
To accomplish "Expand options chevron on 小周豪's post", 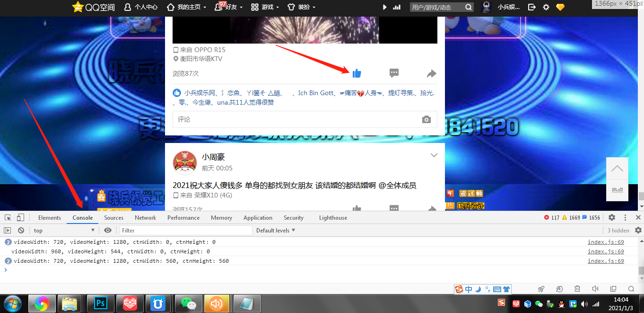I will coord(434,155).
